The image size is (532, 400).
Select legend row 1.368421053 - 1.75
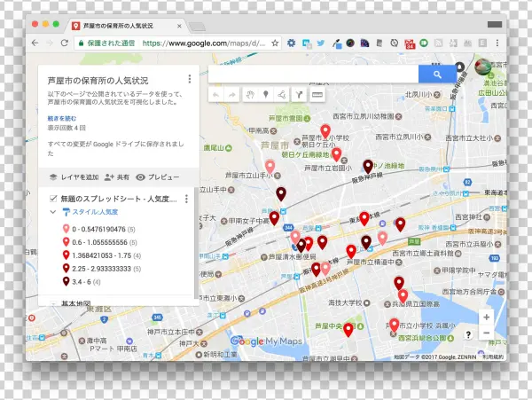click(x=102, y=255)
